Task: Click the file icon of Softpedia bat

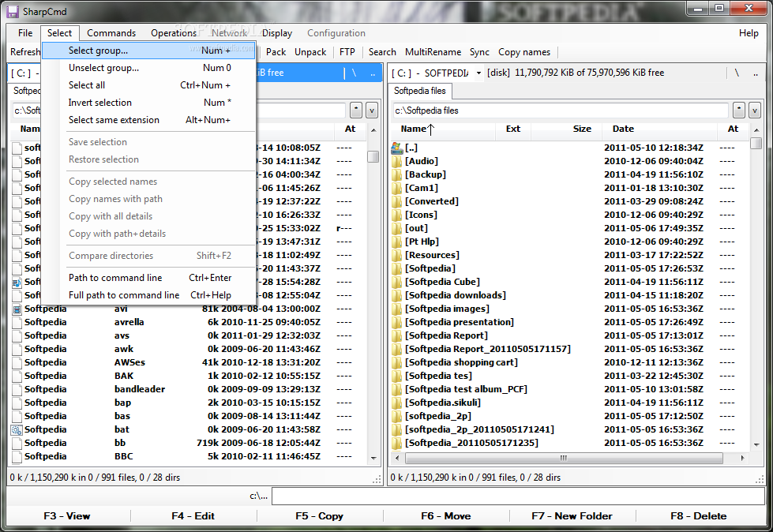Action: tap(17, 429)
